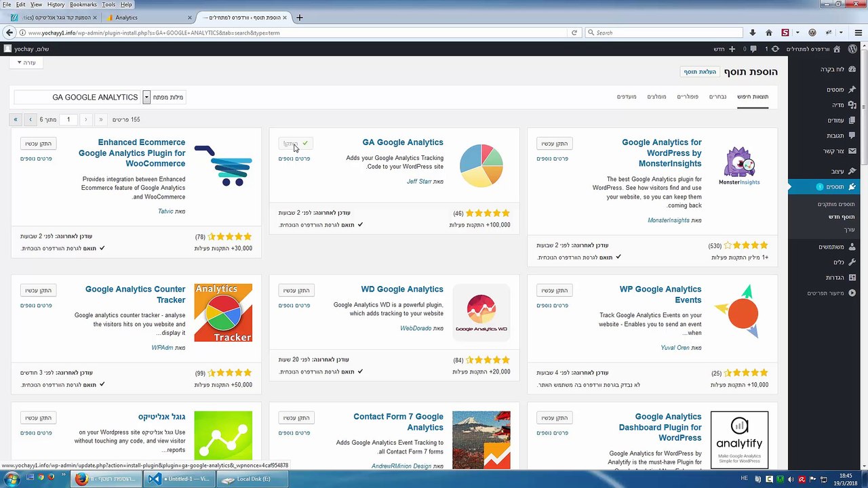Open Edit menu in Firefox
Image resolution: width=868 pixels, height=488 pixels.
click(x=21, y=5)
